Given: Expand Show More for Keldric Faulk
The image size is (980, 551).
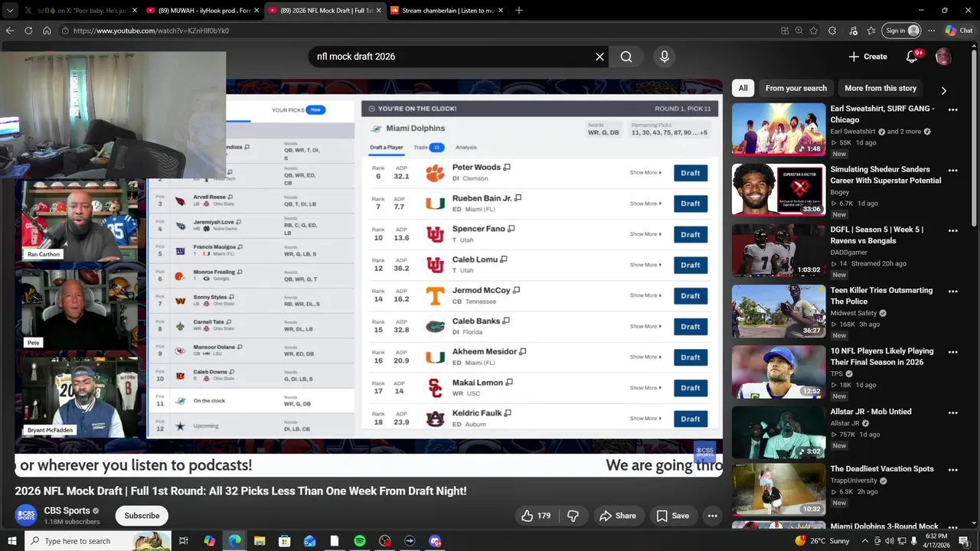Looking at the screenshot, I should click(x=645, y=419).
